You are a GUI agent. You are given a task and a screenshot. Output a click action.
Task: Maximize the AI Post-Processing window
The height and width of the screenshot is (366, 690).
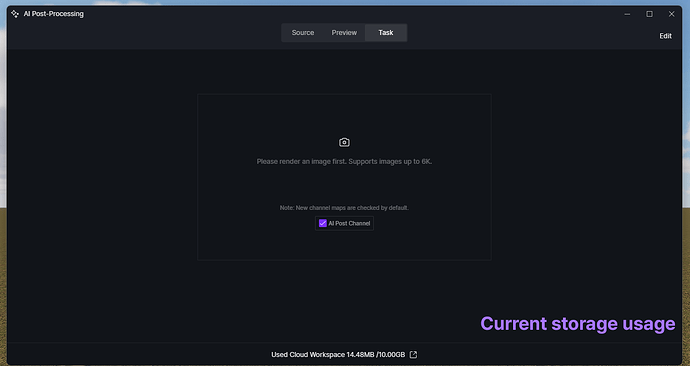649,14
